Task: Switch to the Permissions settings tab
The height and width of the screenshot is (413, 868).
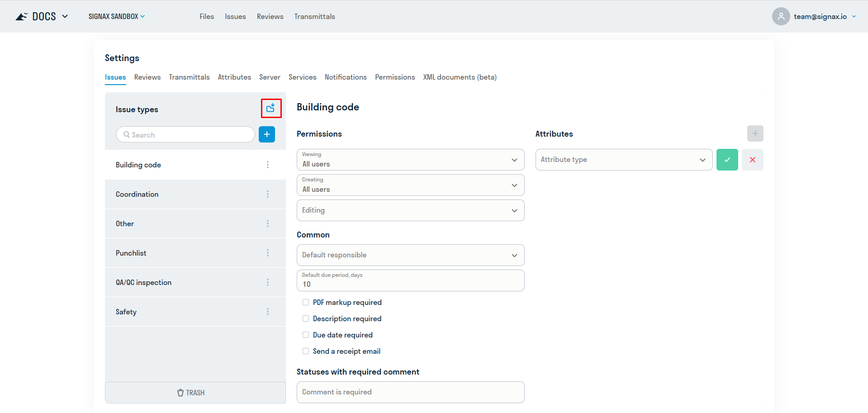Action: click(395, 77)
